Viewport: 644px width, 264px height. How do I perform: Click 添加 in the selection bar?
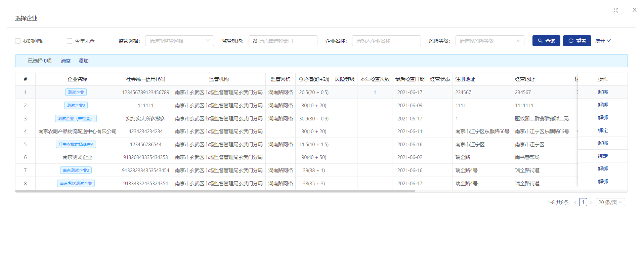point(83,61)
